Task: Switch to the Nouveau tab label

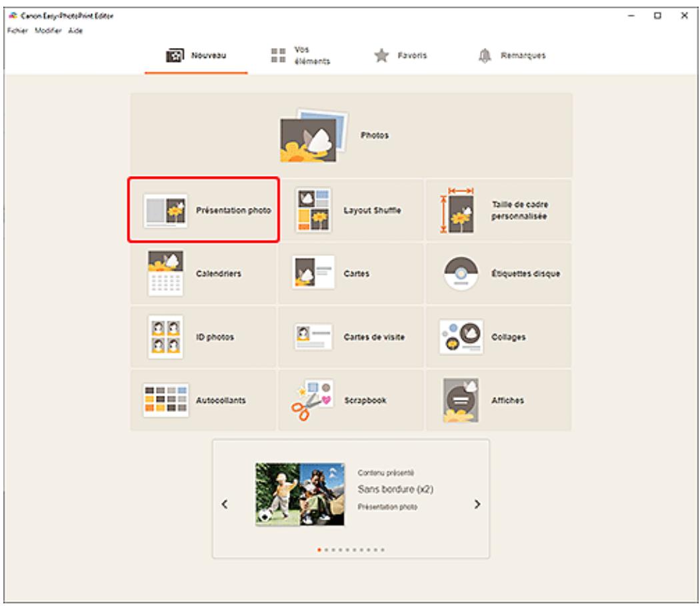Action: tap(209, 55)
